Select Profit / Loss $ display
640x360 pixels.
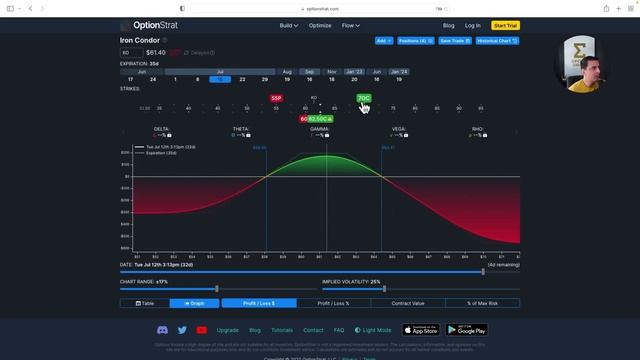point(259,303)
